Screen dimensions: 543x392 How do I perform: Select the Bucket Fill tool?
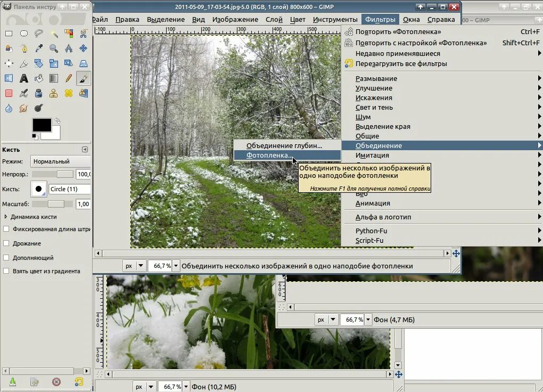tap(38, 78)
